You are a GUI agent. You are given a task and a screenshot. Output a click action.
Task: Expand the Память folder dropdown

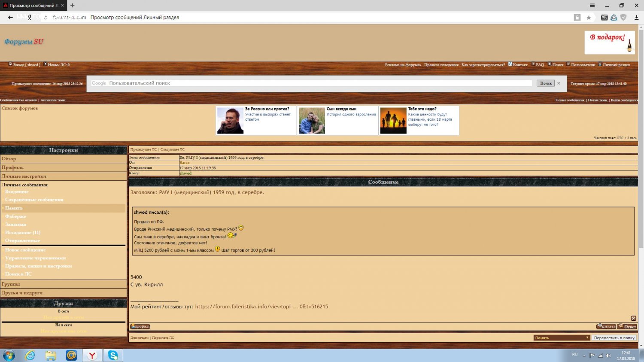562,338
